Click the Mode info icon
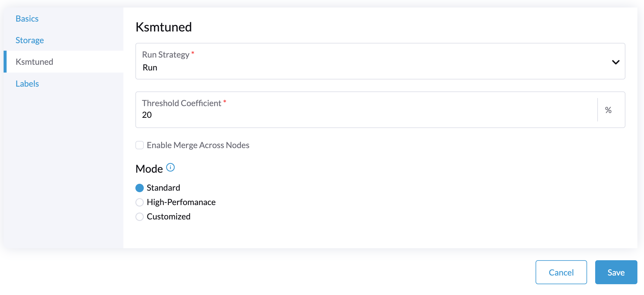The width and height of the screenshot is (644, 295). (170, 167)
